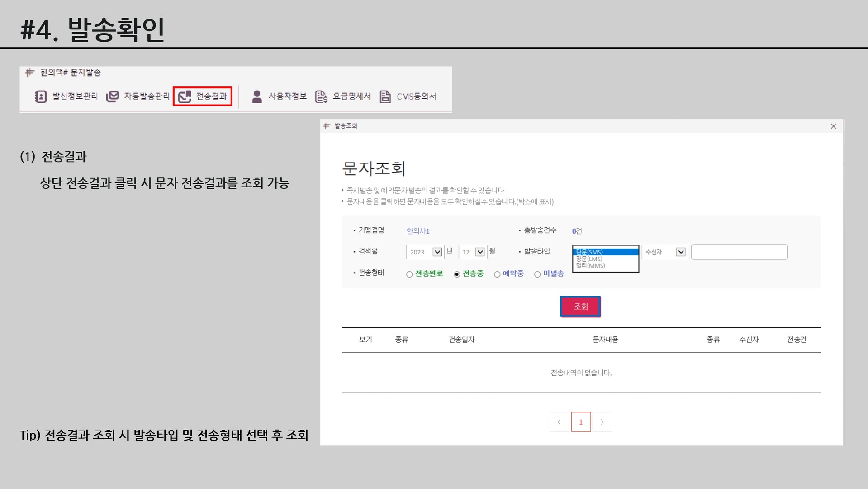
Task: Click the red 조회 search button
Action: pos(581,307)
